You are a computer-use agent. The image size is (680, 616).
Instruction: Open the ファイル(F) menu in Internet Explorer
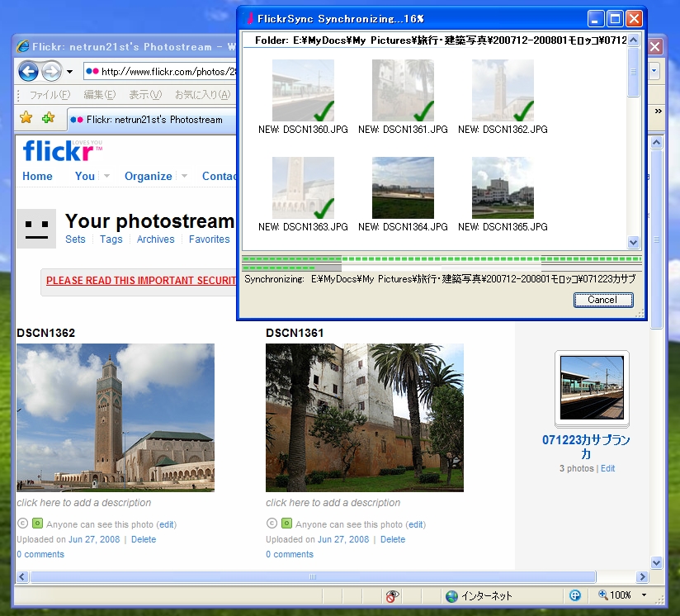tap(50, 95)
